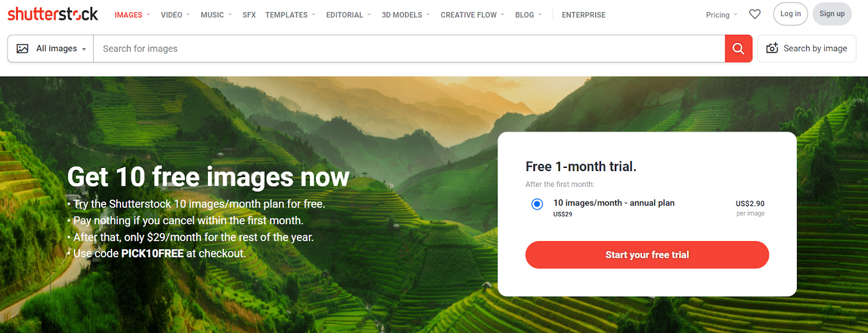
Task: Open the Video menu
Action: point(175,15)
